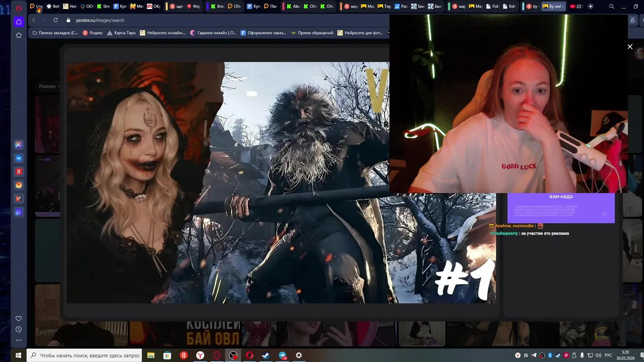644x362 pixels.
Task: Switch to the Streamlabs 'Stre' tab
Action: tap(103, 7)
